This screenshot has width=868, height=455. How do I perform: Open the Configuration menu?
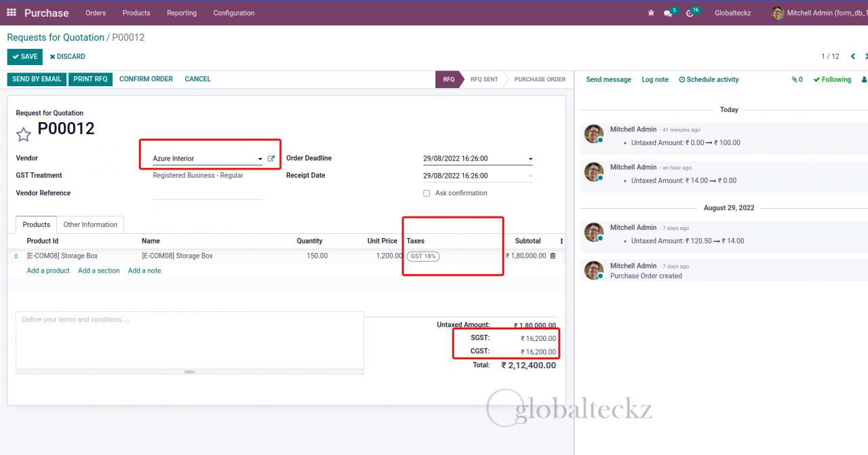coord(233,13)
